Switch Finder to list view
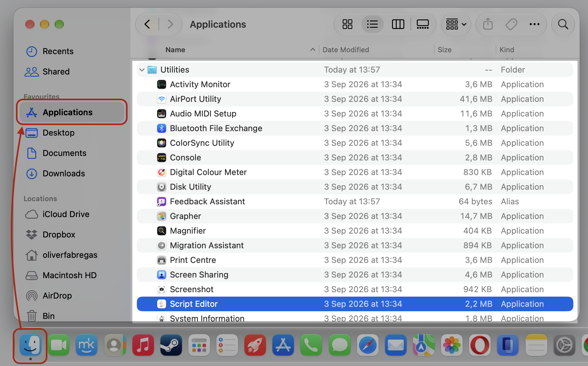 coord(372,24)
